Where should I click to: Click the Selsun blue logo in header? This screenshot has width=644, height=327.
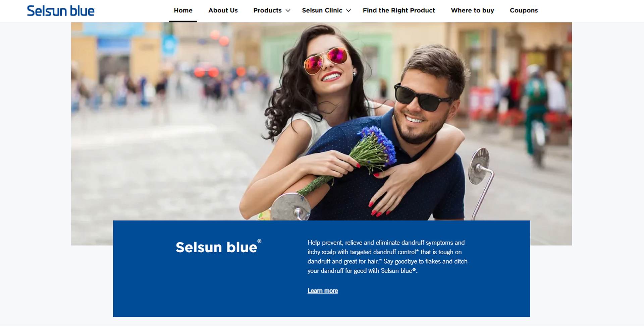(x=61, y=11)
